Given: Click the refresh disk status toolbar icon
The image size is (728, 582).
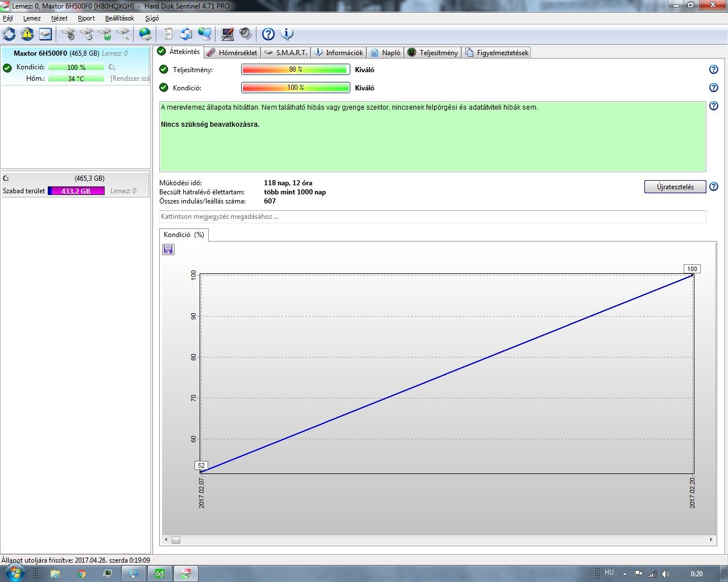Looking at the screenshot, I should (x=9, y=34).
